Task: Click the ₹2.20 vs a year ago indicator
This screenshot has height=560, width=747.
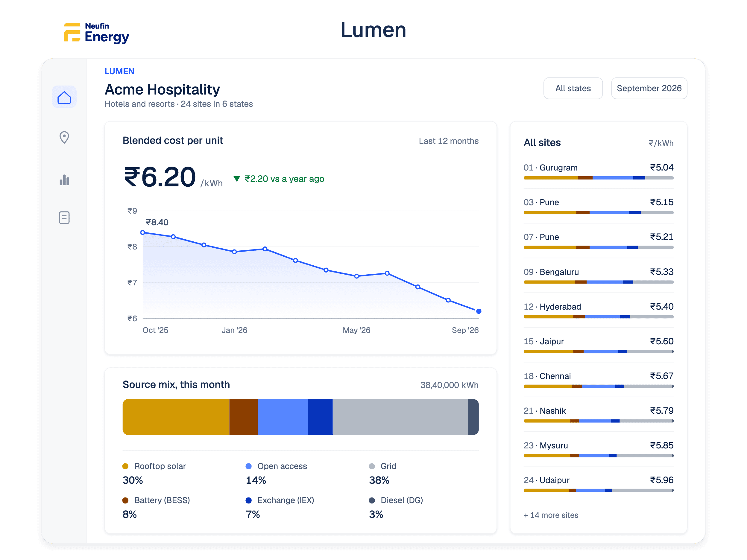Action: (279, 179)
